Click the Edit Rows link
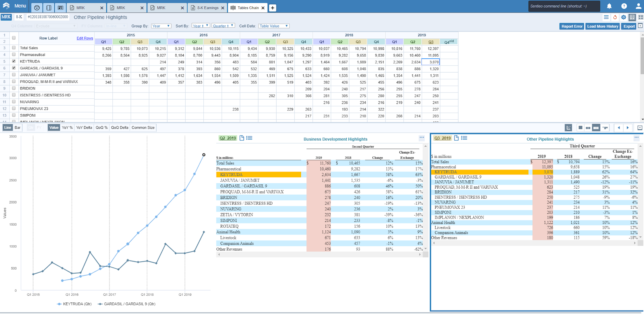 (85, 38)
